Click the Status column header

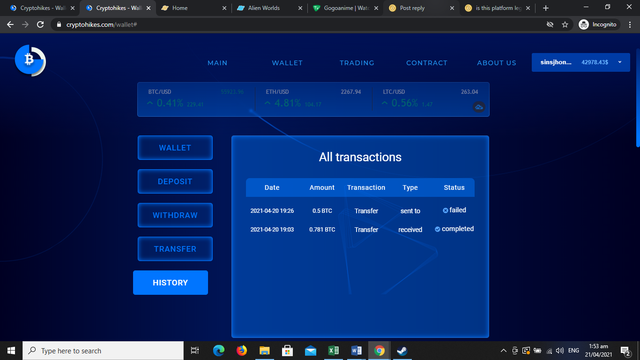[x=454, y=188]
